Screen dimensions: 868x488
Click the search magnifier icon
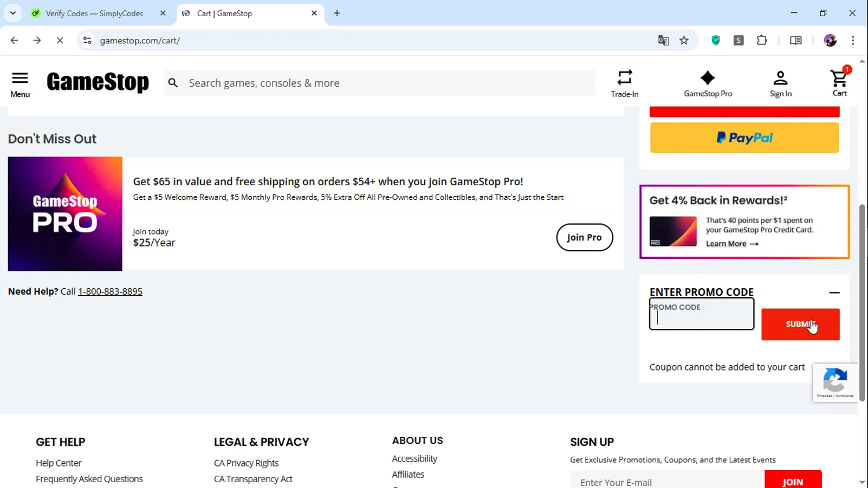pyautogui.click(x=173, y=83)
